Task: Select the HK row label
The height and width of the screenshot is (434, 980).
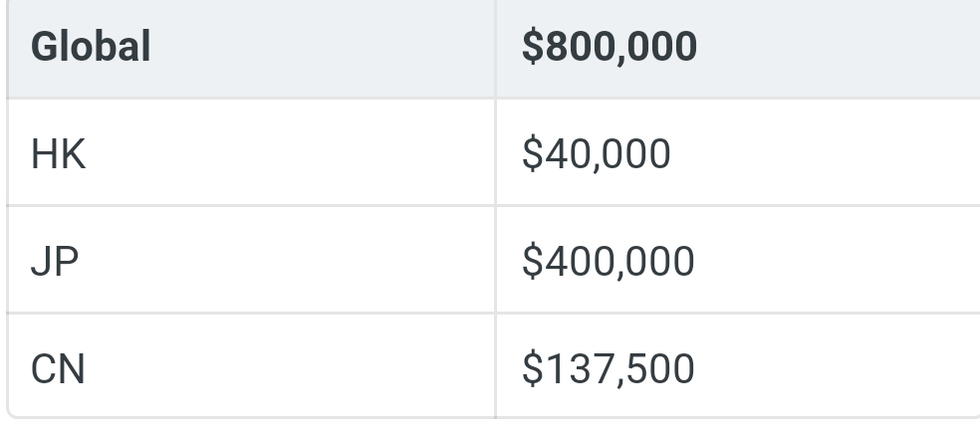Action: (58, 154)
